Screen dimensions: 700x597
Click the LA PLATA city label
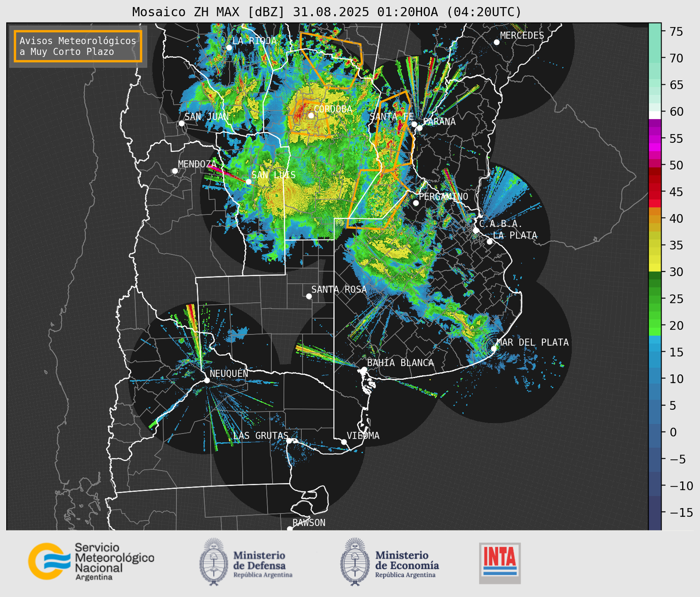515,235
